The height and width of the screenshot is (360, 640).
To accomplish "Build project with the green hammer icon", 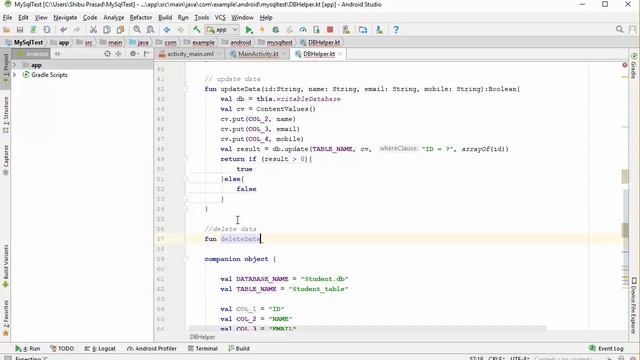I will (x=197, y=30).
